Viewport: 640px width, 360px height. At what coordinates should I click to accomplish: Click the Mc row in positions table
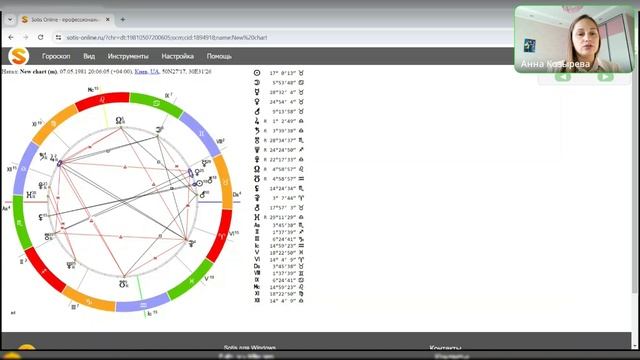(278, 287)
